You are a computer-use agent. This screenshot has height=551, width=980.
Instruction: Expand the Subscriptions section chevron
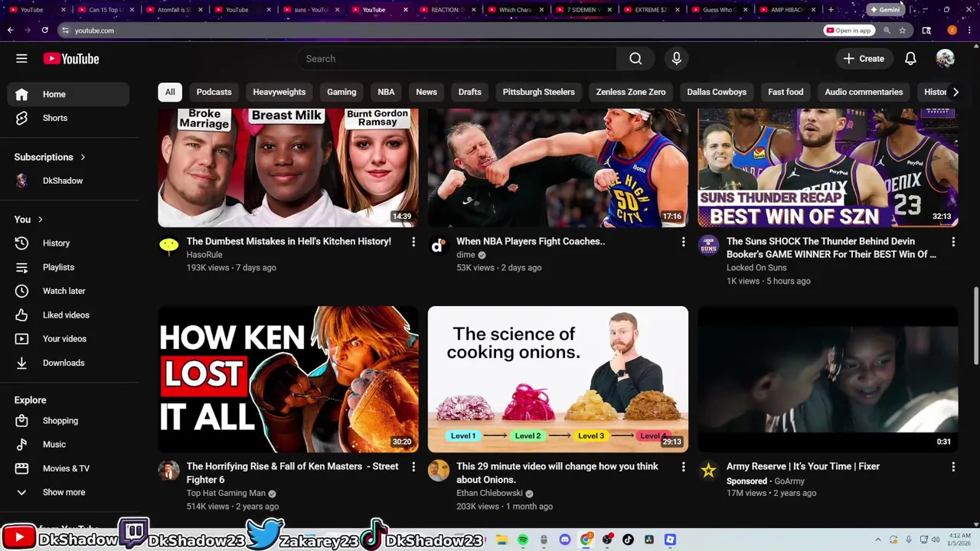point(83,157)
